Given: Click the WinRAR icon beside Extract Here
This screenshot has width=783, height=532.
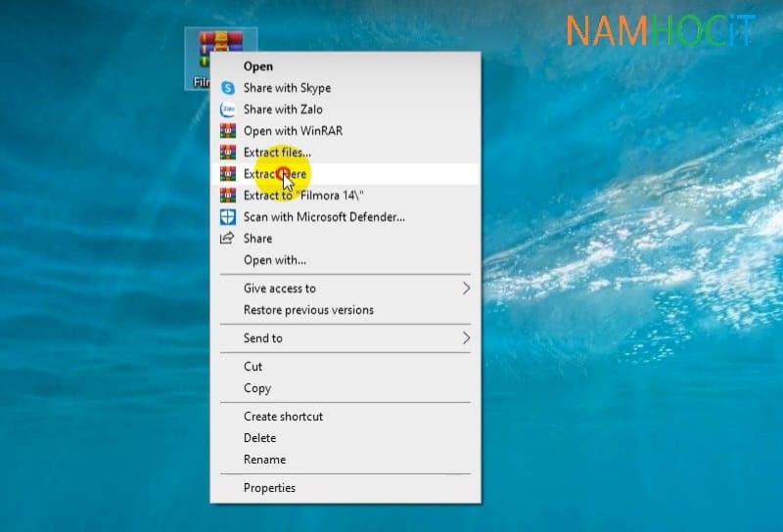Looking at the screenshot, I should [228, 174].
